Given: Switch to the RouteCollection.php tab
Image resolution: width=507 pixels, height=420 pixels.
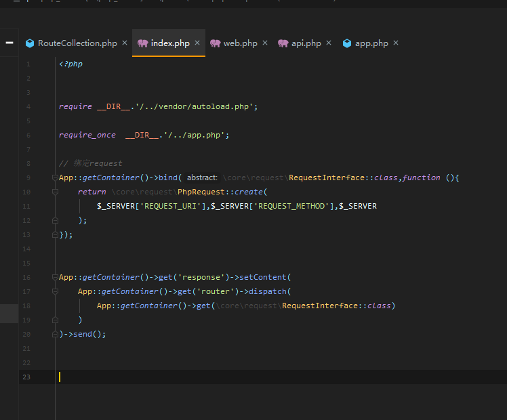Looking at the screenshot, I should (77, 43).
